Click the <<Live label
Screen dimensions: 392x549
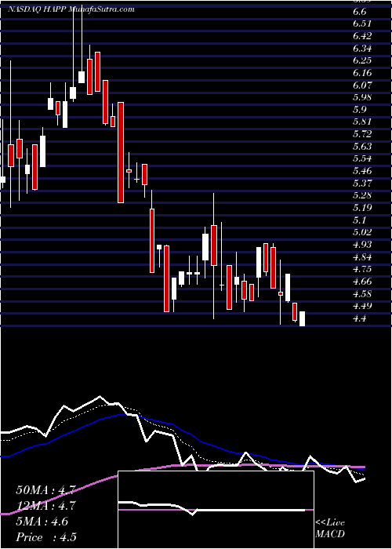330,523
